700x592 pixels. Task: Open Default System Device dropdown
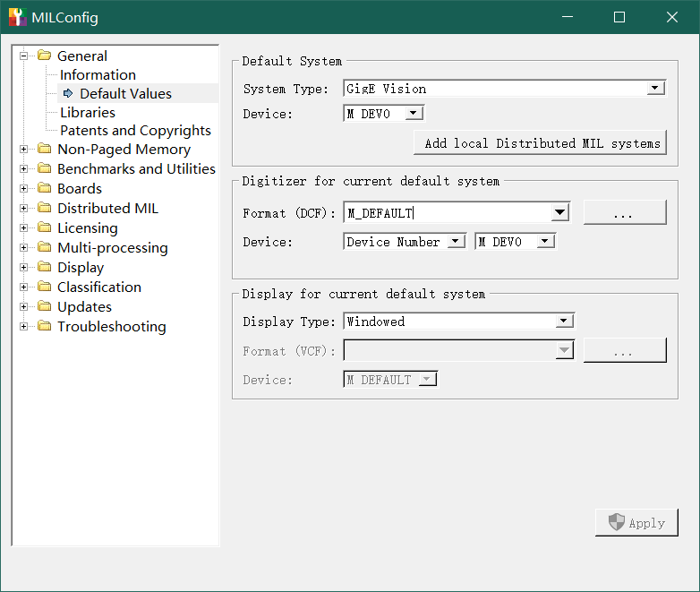414,113
